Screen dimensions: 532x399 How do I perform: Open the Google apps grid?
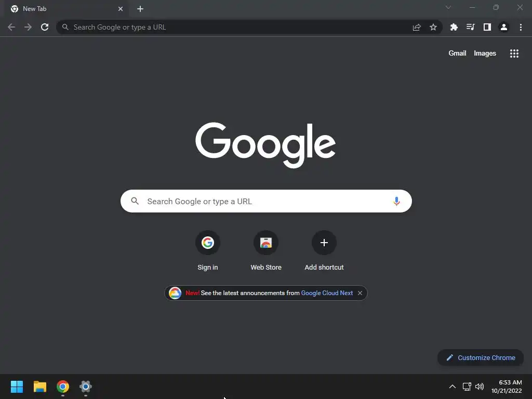[514, 54]
